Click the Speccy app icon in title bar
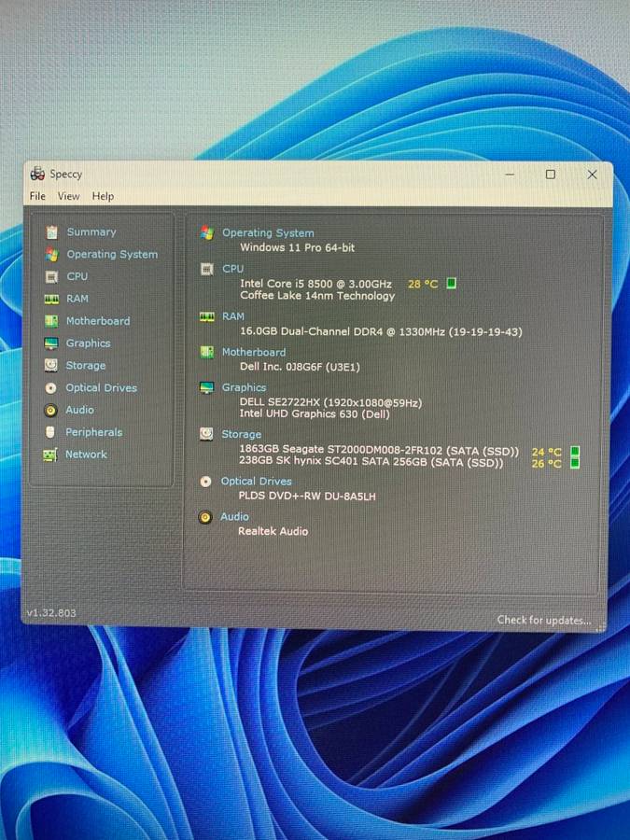The height and width of the screenshot is (840, 630). pyautogui.click(x=37, y=174)
